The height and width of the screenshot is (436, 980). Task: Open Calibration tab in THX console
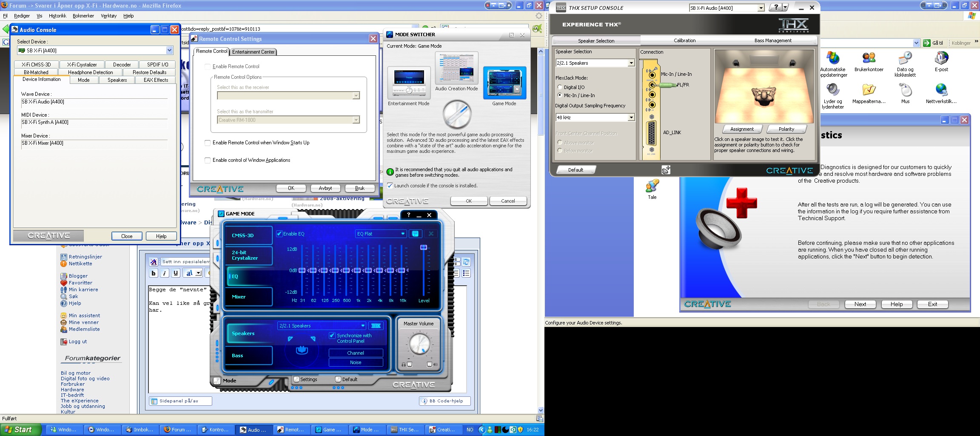click(x=684, y=41)
